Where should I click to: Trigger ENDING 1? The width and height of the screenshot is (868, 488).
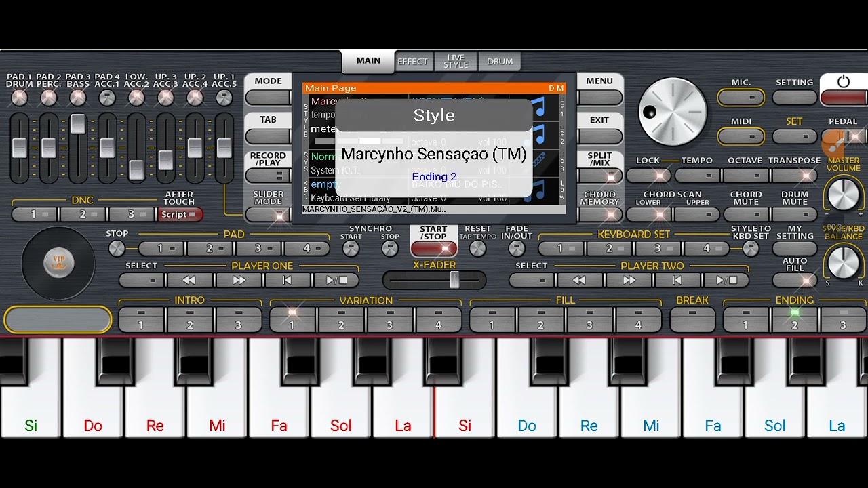pyautogui.click(x=746, y=320)
